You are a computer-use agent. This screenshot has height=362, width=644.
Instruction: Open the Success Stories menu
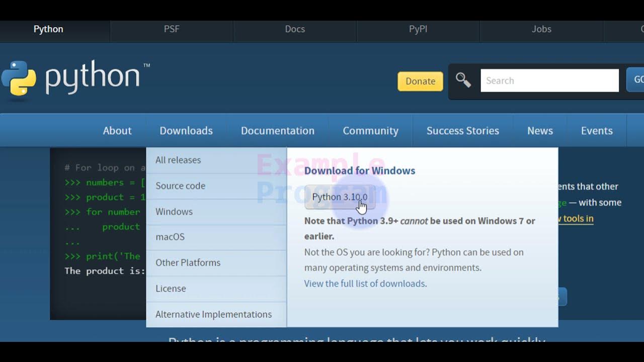(x=463, y=131)
